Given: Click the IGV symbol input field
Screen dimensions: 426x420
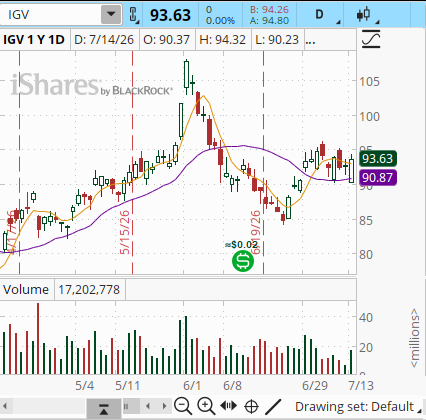Looking at the screenshot, I should (51, 14).
